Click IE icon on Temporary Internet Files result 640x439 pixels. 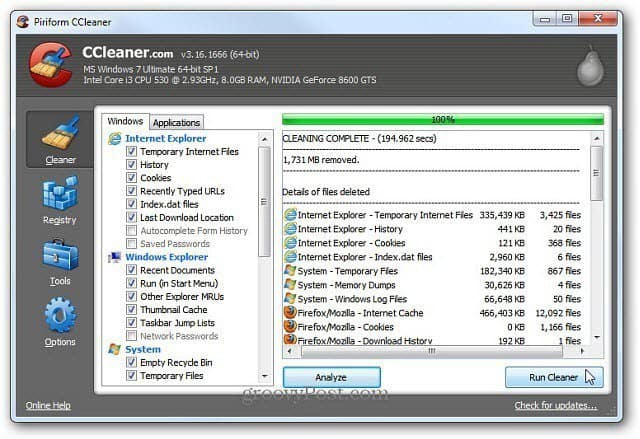point(290,215)
